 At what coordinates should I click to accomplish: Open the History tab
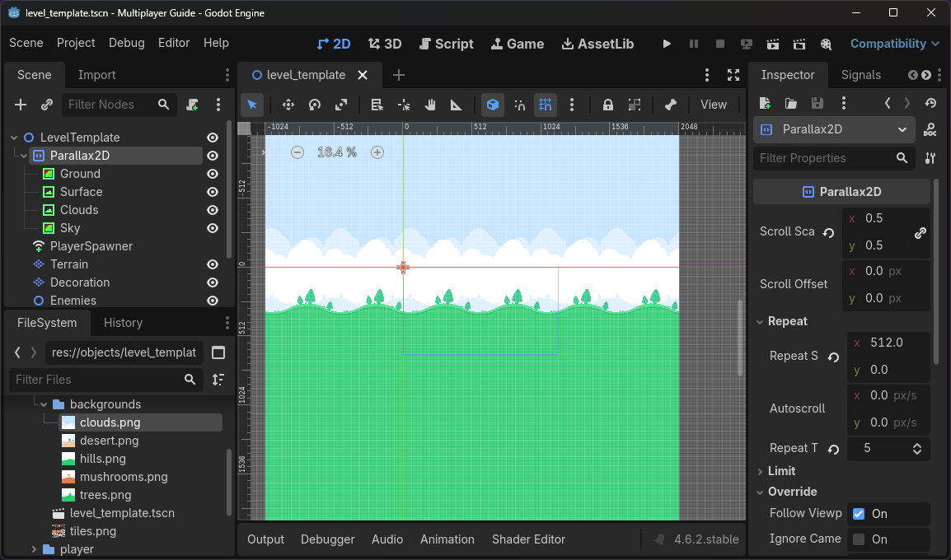[123, 323]
